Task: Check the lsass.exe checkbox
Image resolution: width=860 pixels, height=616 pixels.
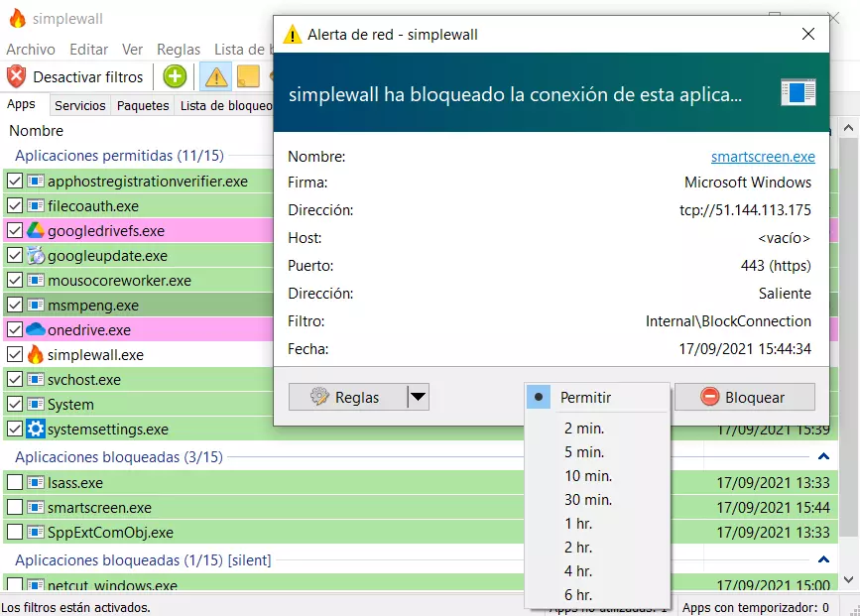Action: coord(15,483)
